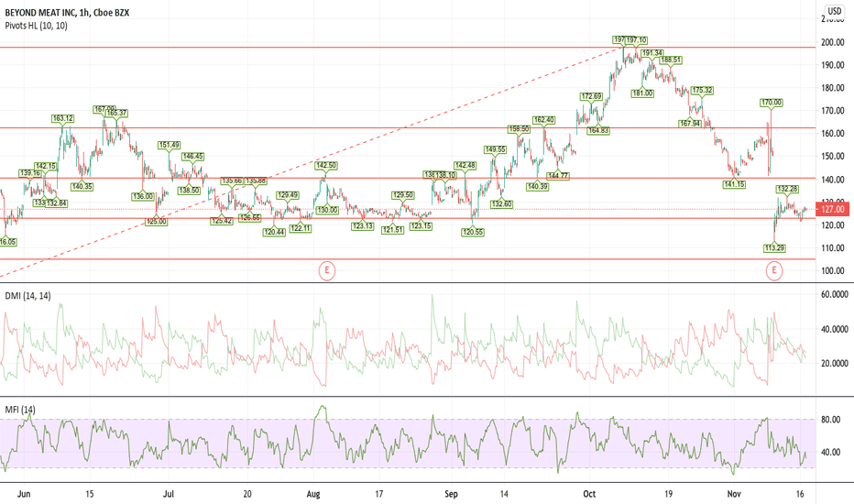Click the 165.37 pivot high label

[116, 113]
